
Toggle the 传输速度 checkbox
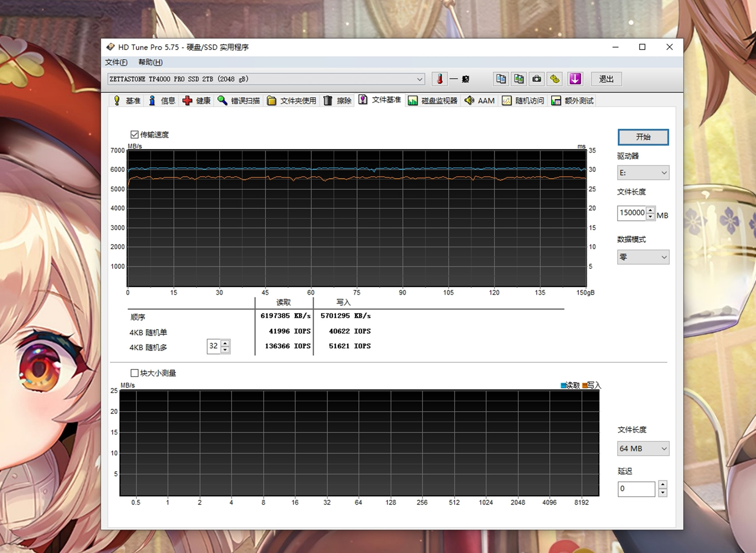pos(134,135)
